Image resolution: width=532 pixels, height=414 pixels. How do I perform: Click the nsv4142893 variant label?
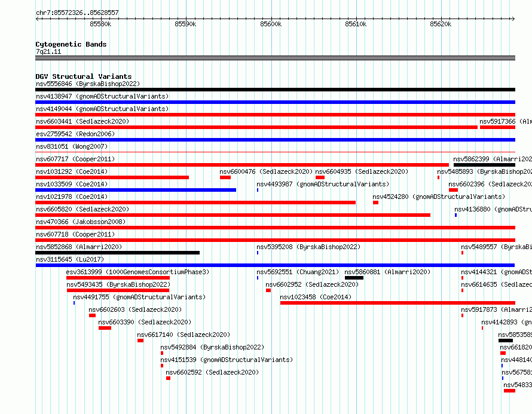506,322
